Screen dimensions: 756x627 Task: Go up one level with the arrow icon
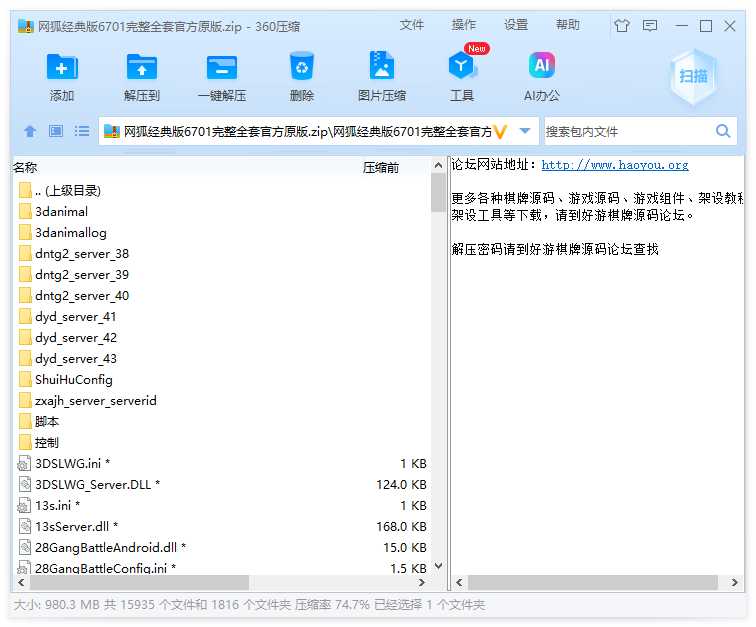pos(30,131)
